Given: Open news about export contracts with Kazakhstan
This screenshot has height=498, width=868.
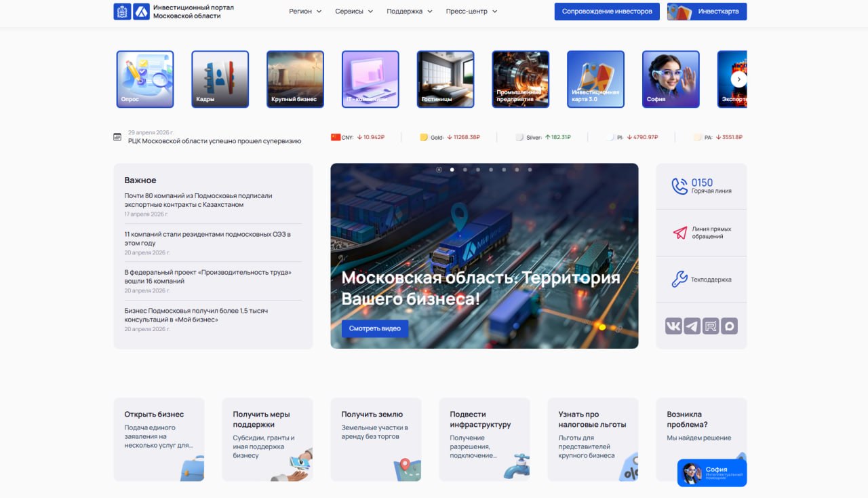Looking at the screenshot, I should pos(198,200).
